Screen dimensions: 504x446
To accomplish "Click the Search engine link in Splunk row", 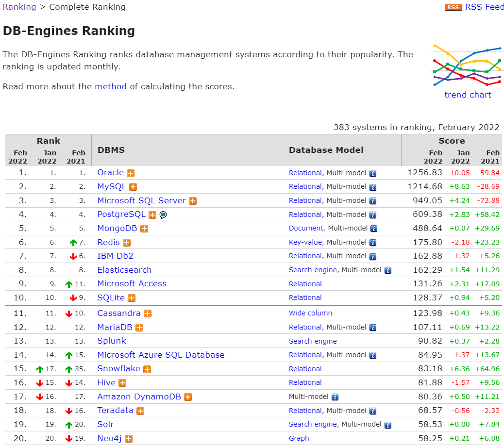I will click(x=313, y=341).
